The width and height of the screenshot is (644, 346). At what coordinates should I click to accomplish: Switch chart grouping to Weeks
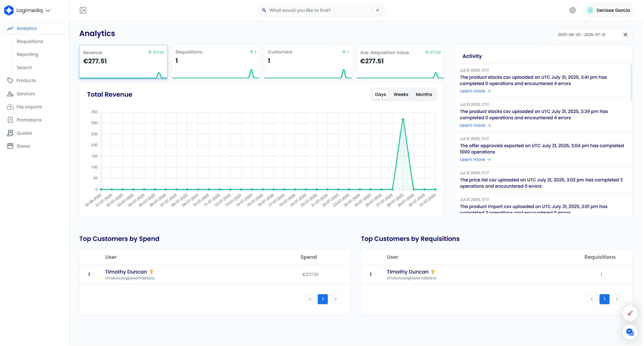[x=401, y=94]
